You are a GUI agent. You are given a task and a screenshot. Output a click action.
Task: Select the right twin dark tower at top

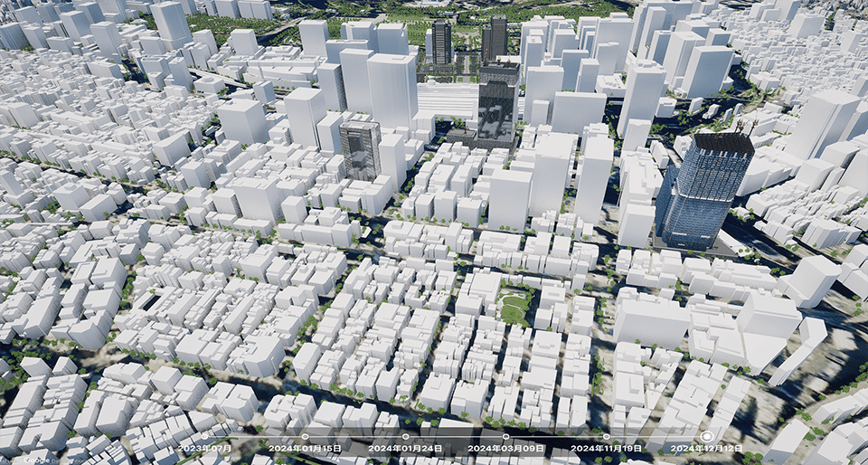(495, 36)
